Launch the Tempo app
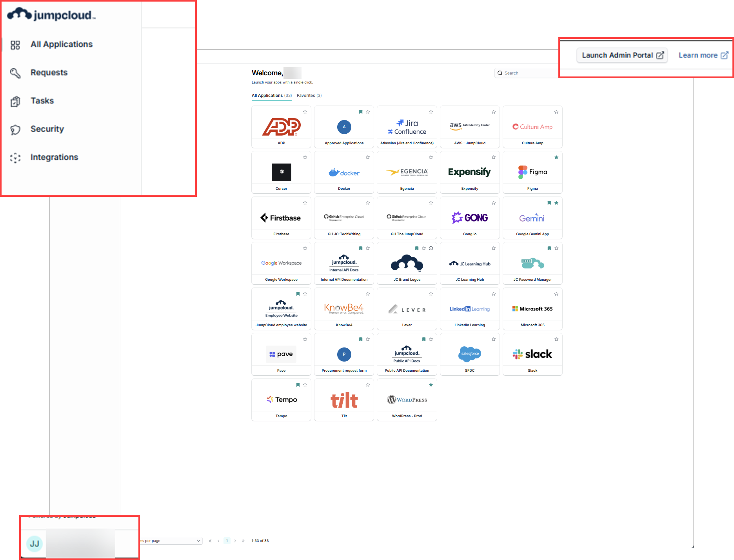The width and height of the screenshot is (734, 560). click(x=281, y=400)
